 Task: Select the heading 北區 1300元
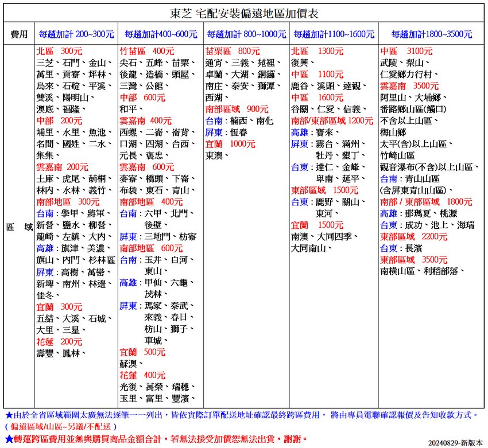coord(317,51)
